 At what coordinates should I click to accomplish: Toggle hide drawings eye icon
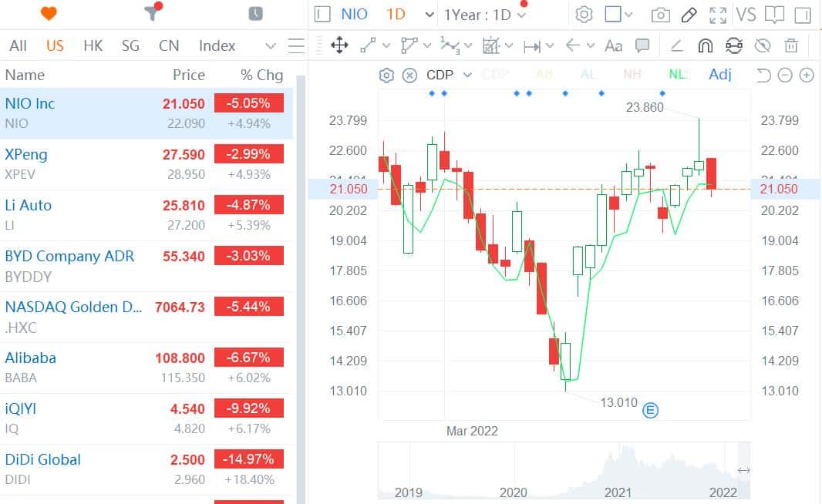[762, 46]
